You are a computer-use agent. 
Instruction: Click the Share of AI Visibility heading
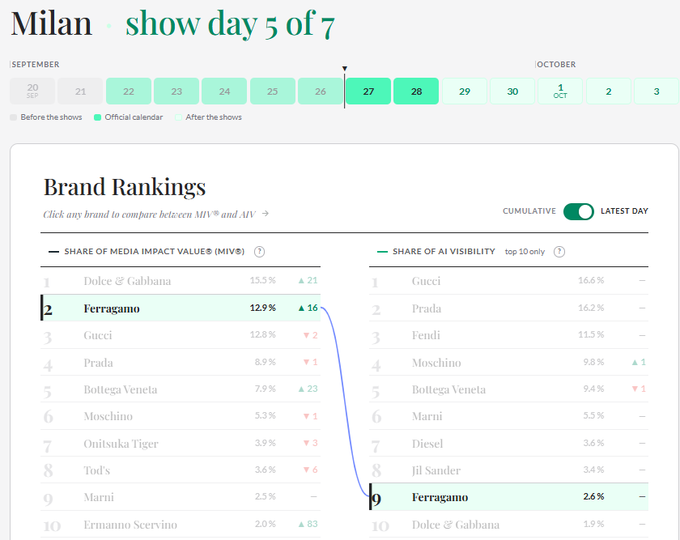[444, 252]
